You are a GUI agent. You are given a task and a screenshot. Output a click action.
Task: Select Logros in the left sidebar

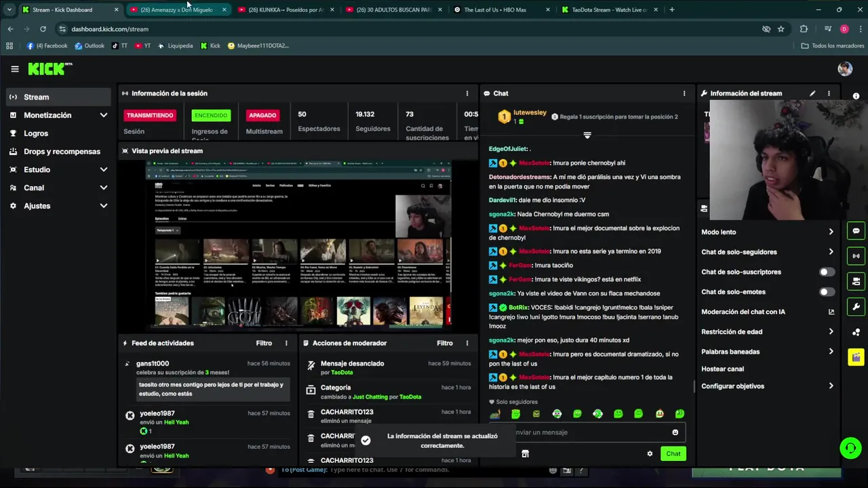(x=58, y=134)
